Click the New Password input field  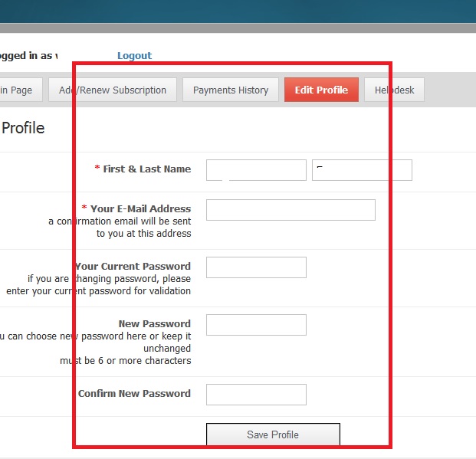(x=256, y=325)
